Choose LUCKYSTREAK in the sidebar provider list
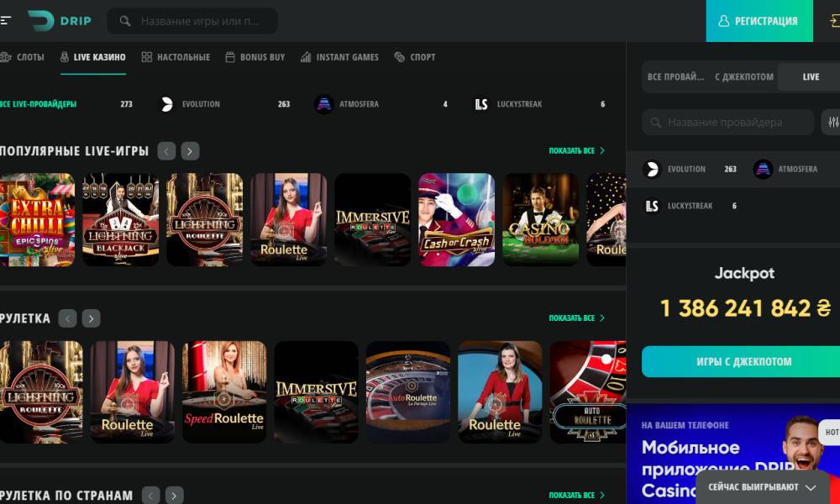Screen dimensions: 840x504 pyautogui.click(x=691, y=206)
